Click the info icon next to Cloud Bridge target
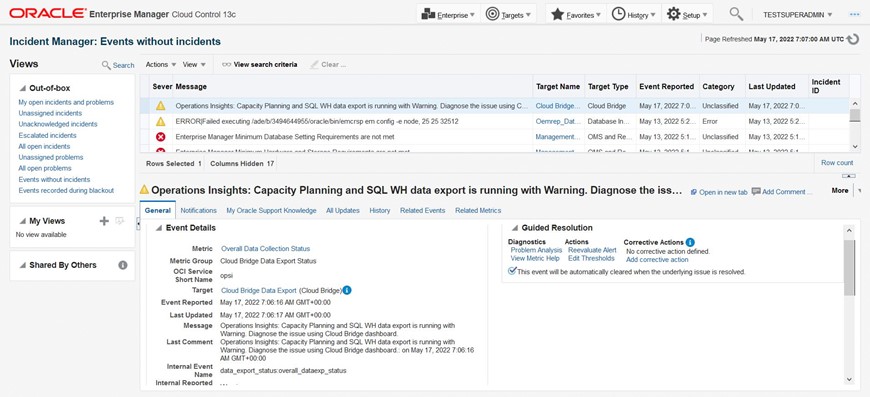The image size is (870, 397). pos(347,290)
